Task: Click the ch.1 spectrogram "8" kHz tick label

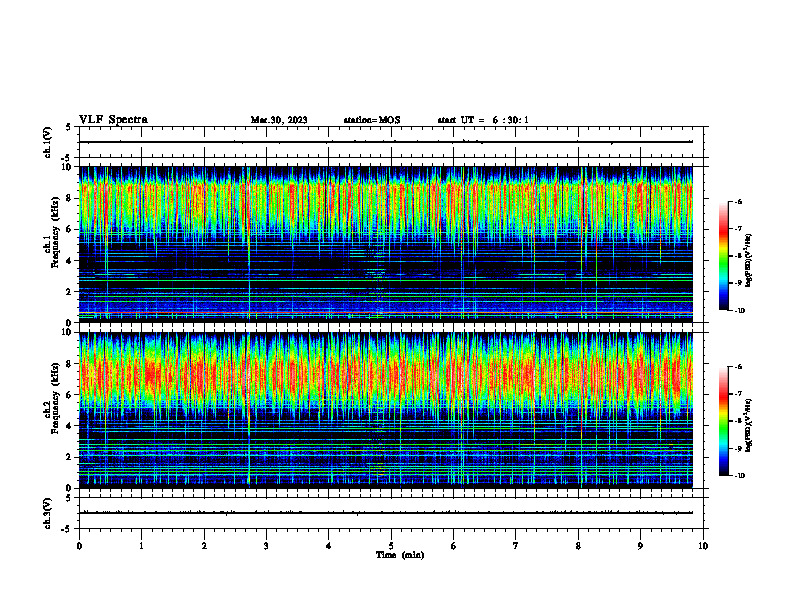Action: pyautogui.click(x=70, y=198)
